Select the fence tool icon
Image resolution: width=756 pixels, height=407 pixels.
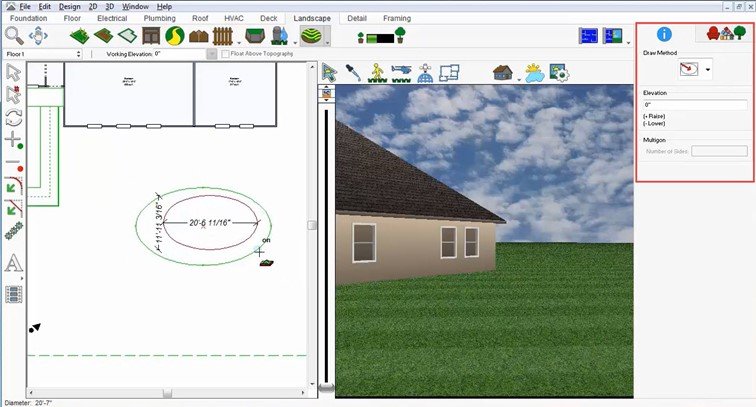coord(222,36)
